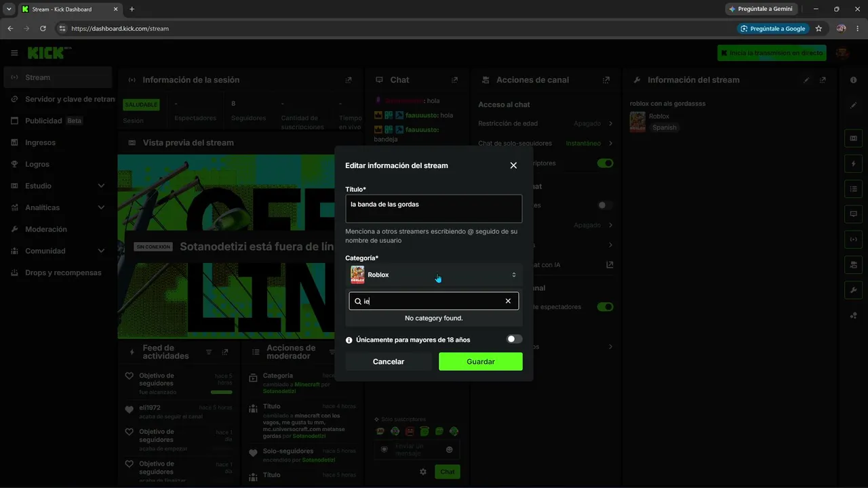Open Ingresos in the sidebar
The width and height of the screenshot is (868, 488).
coord(58,142)
